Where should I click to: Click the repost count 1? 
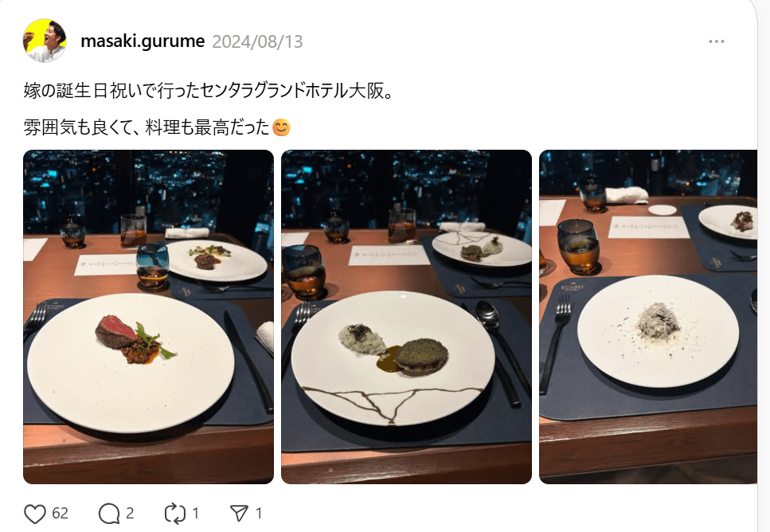pos(195,514)
